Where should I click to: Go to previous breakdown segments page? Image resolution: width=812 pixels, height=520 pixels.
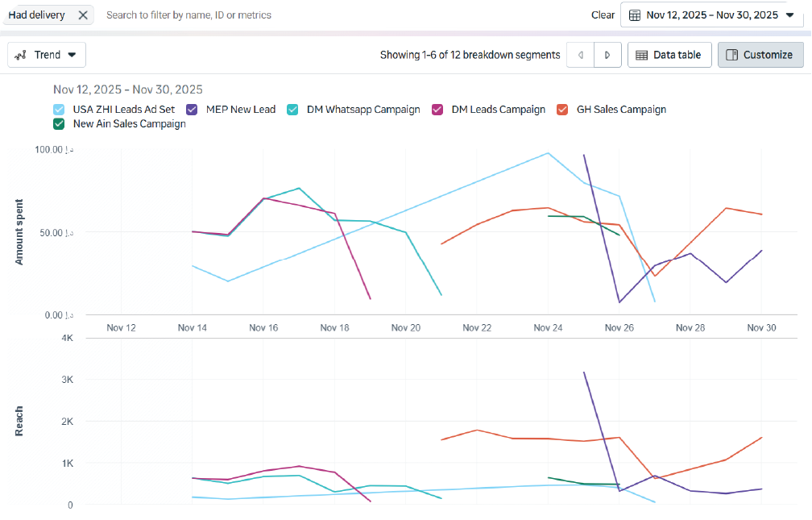(580, 55)
